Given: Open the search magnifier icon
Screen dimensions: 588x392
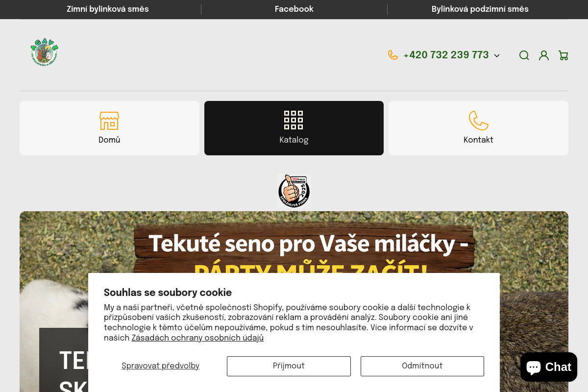Looking at the screenshot, I should click(x=524, y=55).
